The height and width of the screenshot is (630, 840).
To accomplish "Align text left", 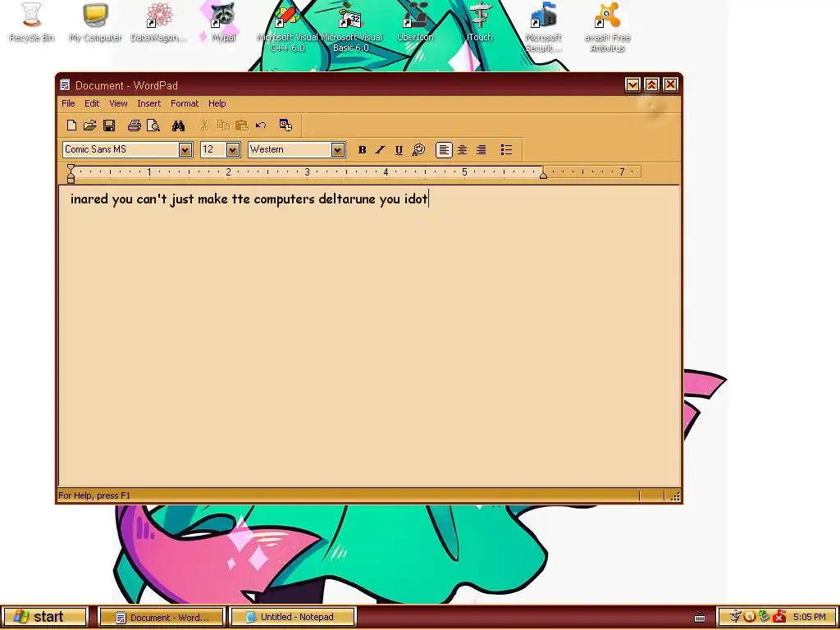I will coord(444,150).
